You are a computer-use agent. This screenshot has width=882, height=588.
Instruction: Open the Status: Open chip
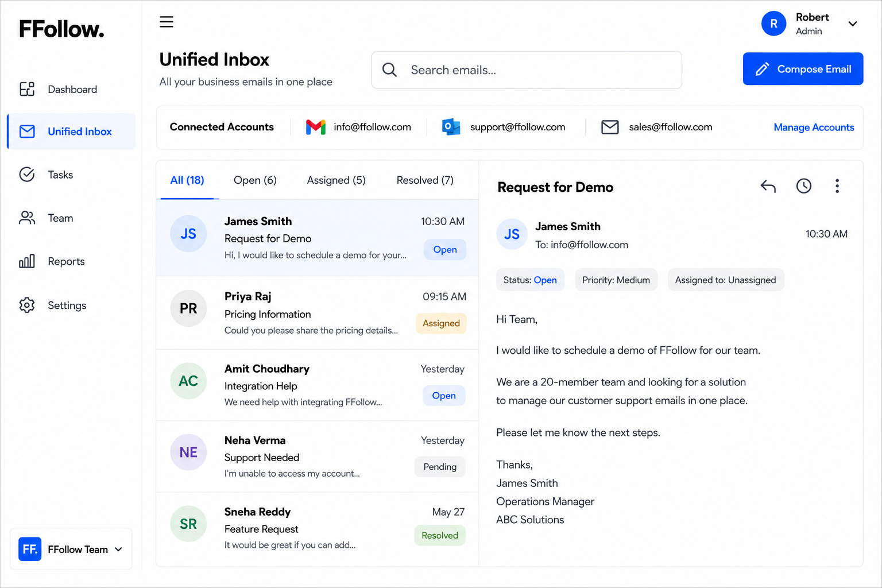530,280
